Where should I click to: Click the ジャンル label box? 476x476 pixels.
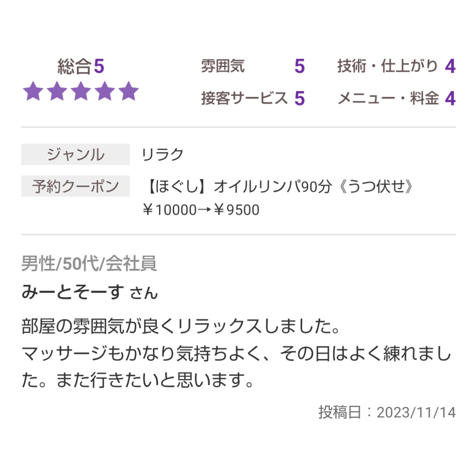click(x=76, y=154)
